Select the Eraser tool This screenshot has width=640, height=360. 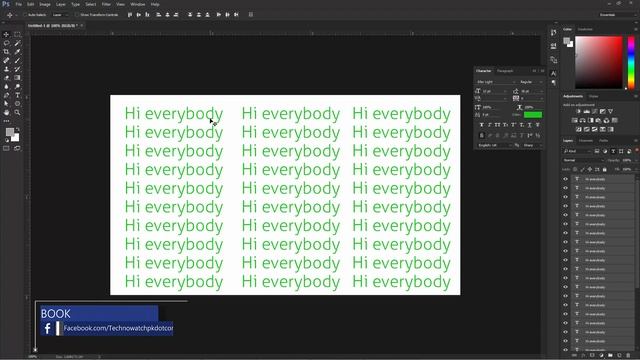point(6,78)
